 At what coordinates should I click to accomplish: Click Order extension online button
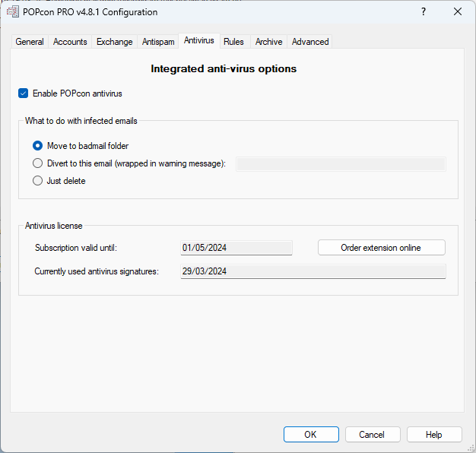pyautogui.click(x=381, y=248)
